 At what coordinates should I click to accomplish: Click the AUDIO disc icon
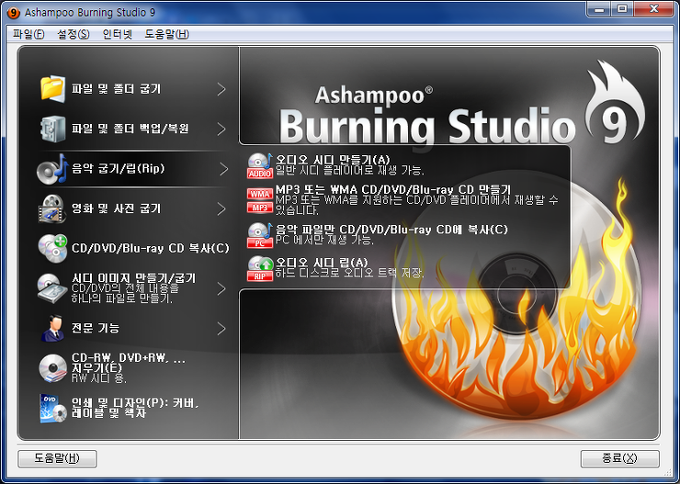(259, 166)
